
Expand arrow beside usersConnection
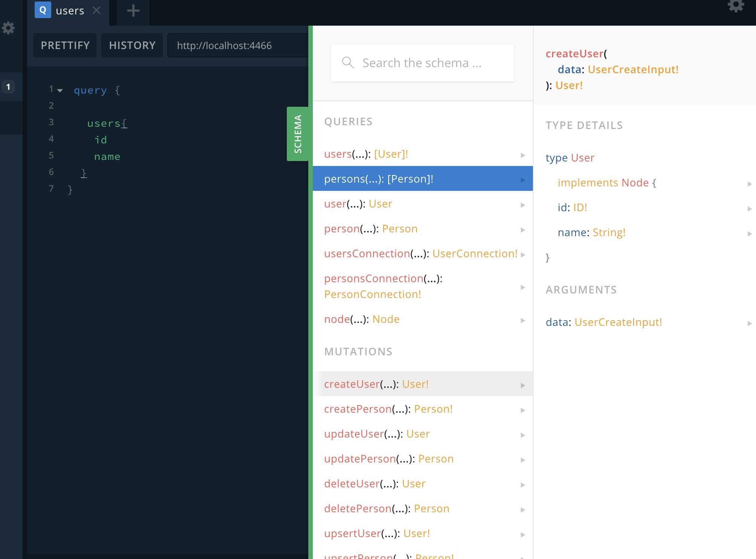[x=523, y=255]
